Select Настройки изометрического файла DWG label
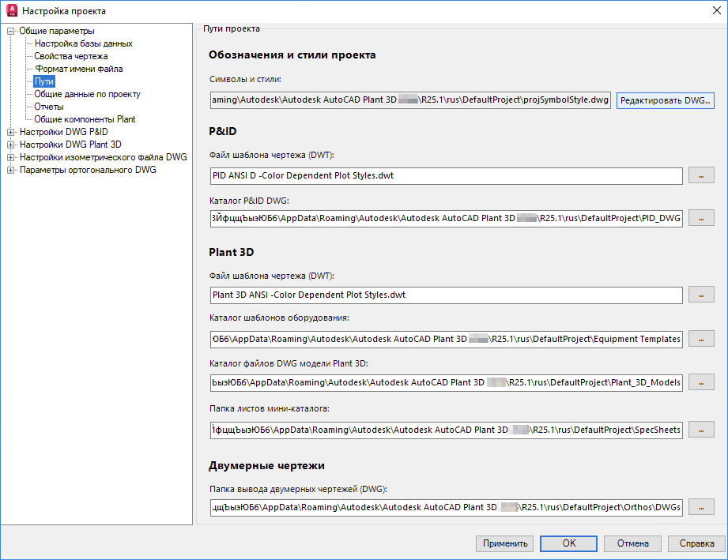Screen dimensions: 728x560 pyautogui.click(x=103, y=157)
